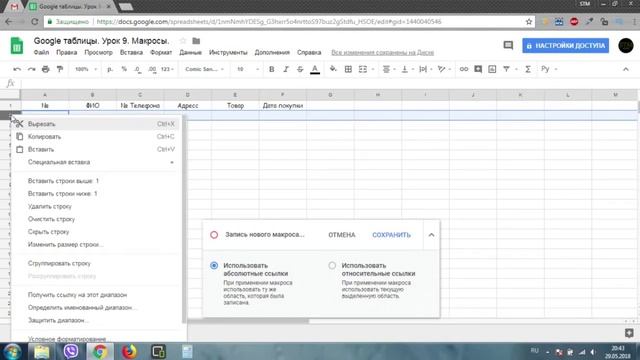This screenshot has height=360, width=640.
Task: Click the changes saved to Drive link
Action: click(382, 53)
